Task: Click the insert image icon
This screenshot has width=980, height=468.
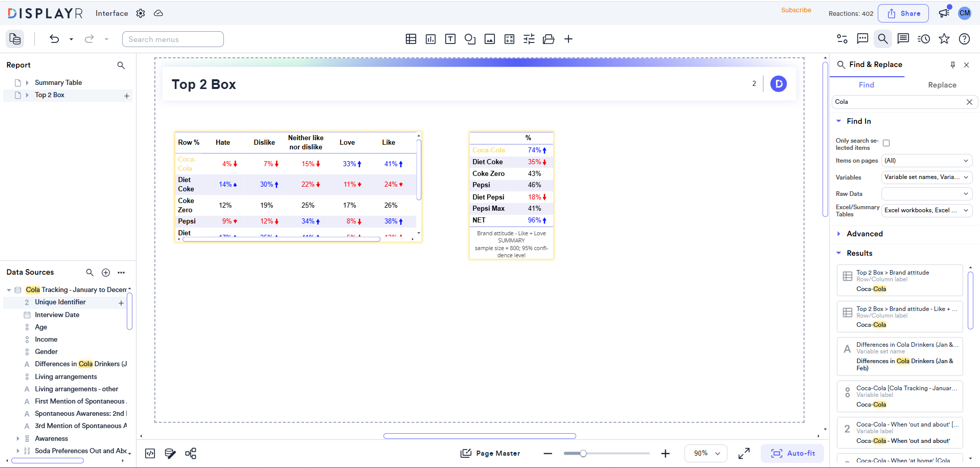Action: tap(489, 39)
